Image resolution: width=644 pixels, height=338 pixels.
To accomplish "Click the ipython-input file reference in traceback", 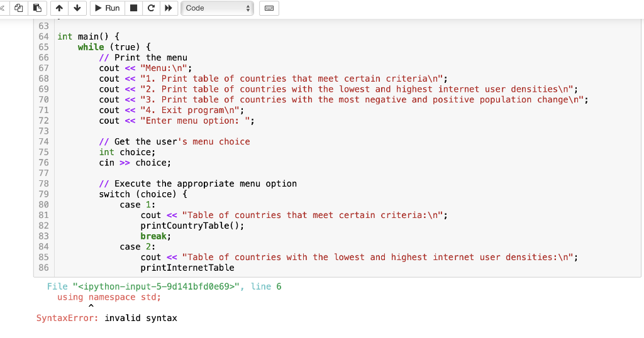I will (156, 286).
